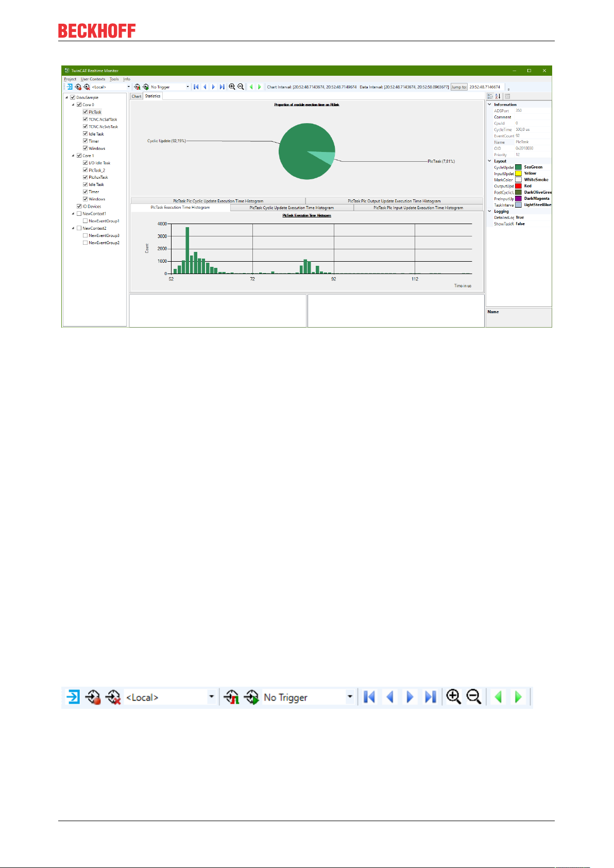Collapse the Core 1 tree node
614x868 pixels.
click(73, 156)
